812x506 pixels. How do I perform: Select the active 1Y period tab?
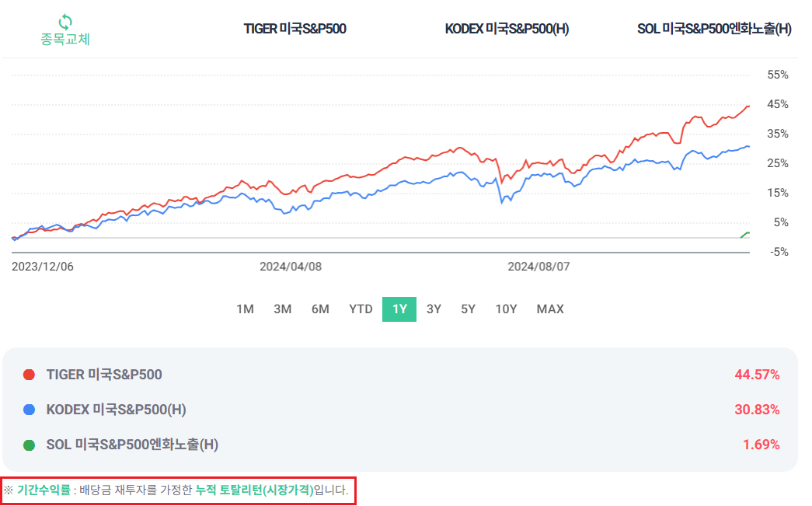coord(399,309)
